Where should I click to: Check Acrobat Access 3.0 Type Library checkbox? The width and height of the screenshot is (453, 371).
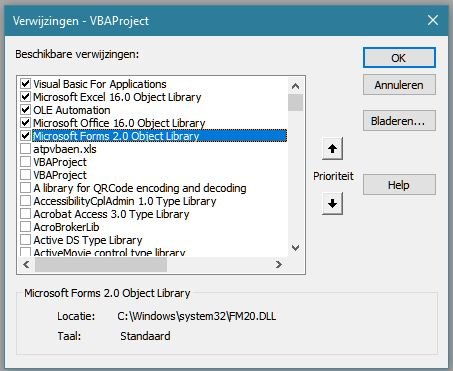click(25, 214)
